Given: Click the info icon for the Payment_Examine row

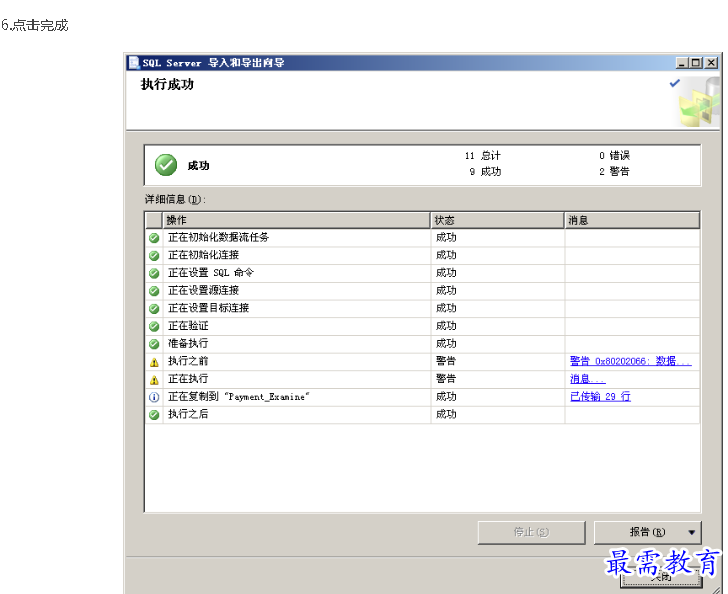Looking at the screenshot, I should pyautogui.click(x=154, y=397).
